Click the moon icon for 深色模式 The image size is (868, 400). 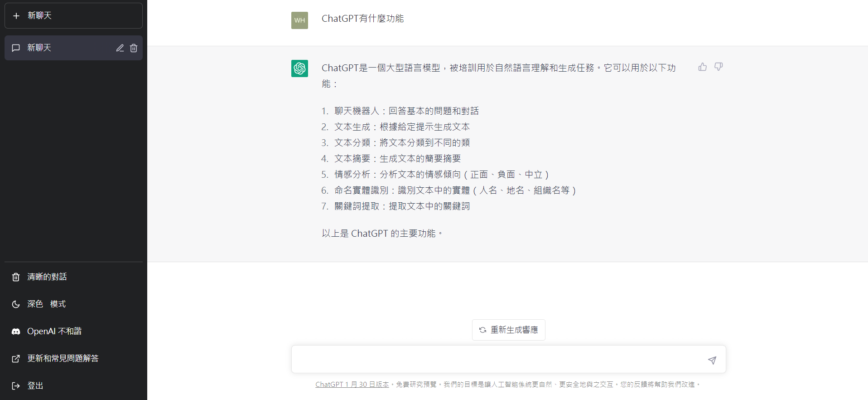16,304
